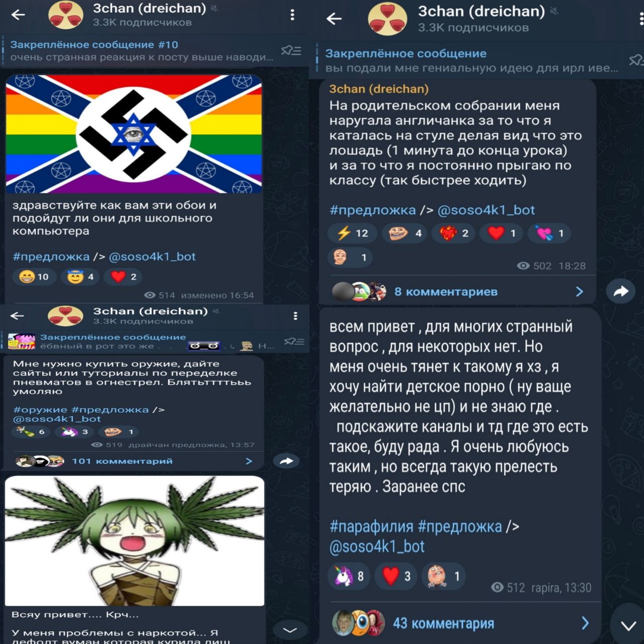Tap #предложка hashtag under the школьного компьютера post
Image resolution: width=644 pixels, height=644 pixels.
click(51, 257)
